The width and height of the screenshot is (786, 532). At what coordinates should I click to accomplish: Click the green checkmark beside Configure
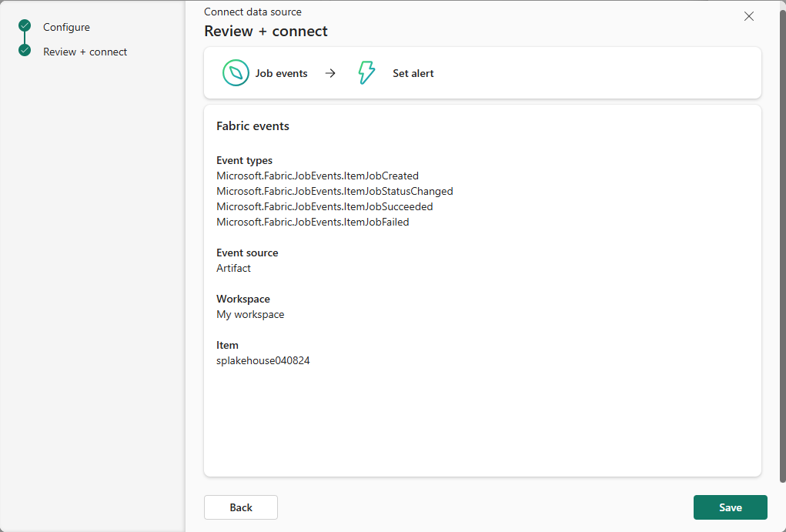[x=25, y=25]
